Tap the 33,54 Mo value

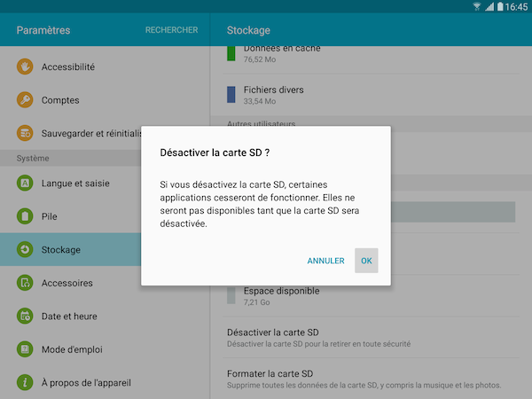260,101
